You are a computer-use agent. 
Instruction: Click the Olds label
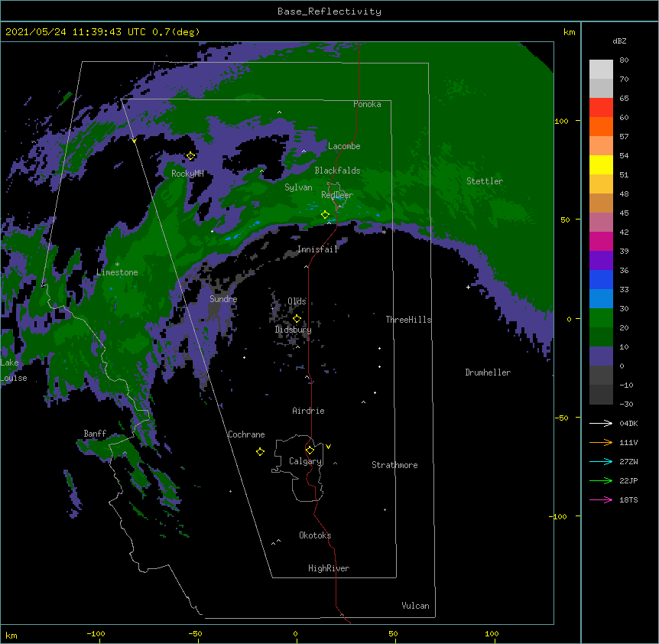(297, 301)
